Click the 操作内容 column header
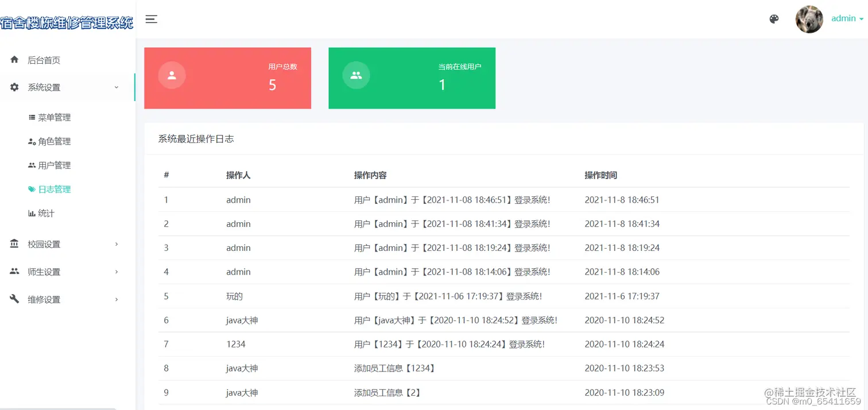The height and width of the screenshot is (410, 868). click(x=370, y=175)
